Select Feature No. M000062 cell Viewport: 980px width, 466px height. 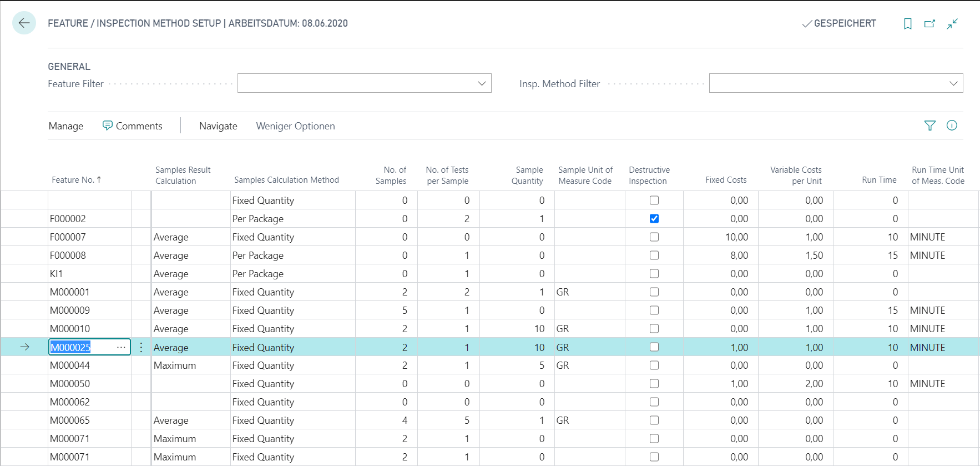[x=89, y=402]
